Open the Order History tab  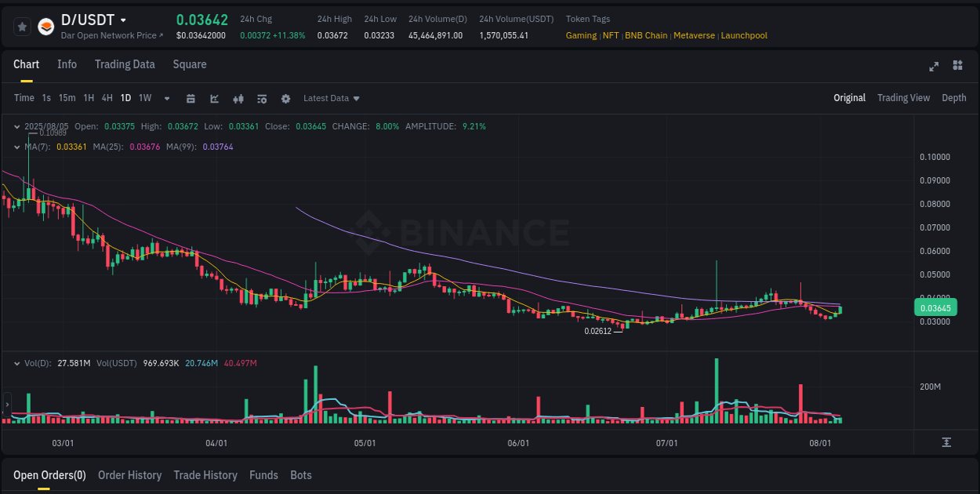point(129,475)
